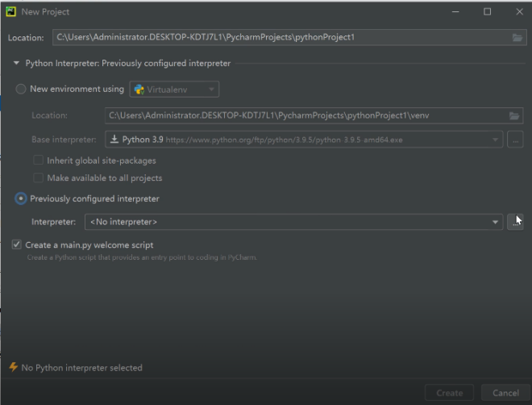Click 'No Python interpreter selected' message

pos(81,368)
